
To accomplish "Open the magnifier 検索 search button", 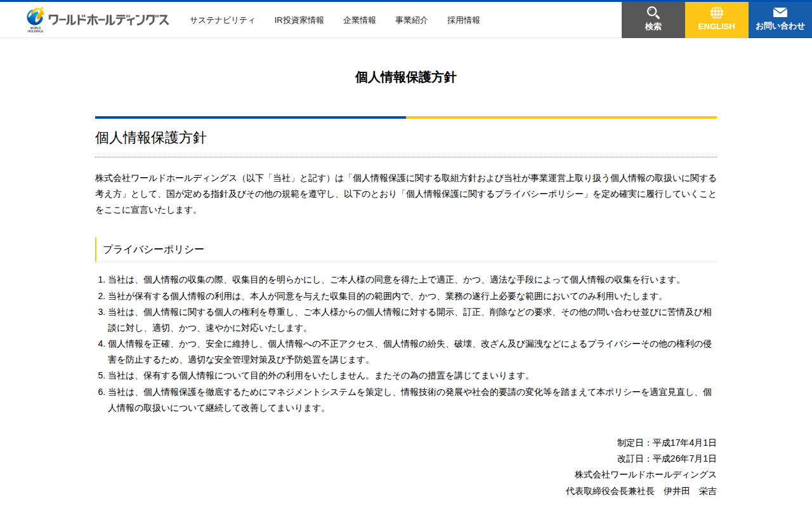I will click(653, 20).
